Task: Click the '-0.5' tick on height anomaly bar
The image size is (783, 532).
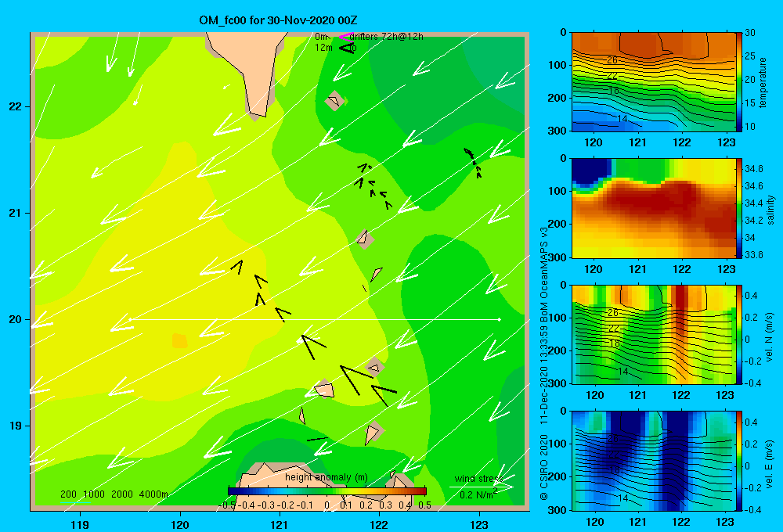Action: (x=228, y=505)
